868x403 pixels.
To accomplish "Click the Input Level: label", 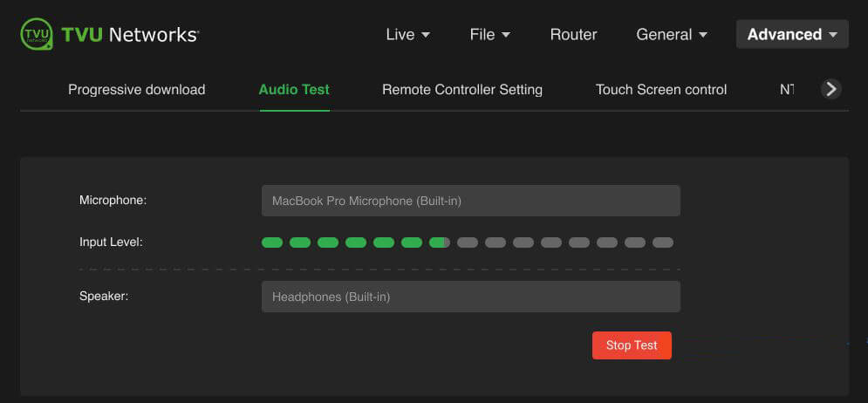I will coord(111,242).
